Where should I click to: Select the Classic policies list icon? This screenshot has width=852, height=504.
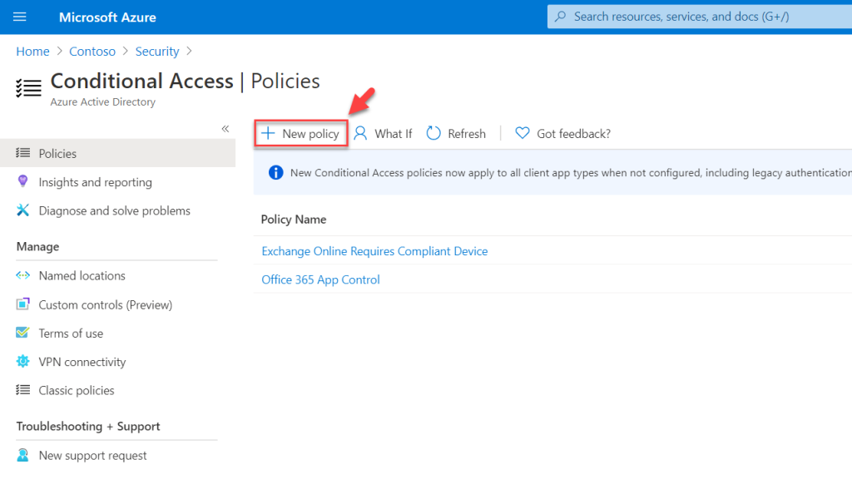pos(22,390)
